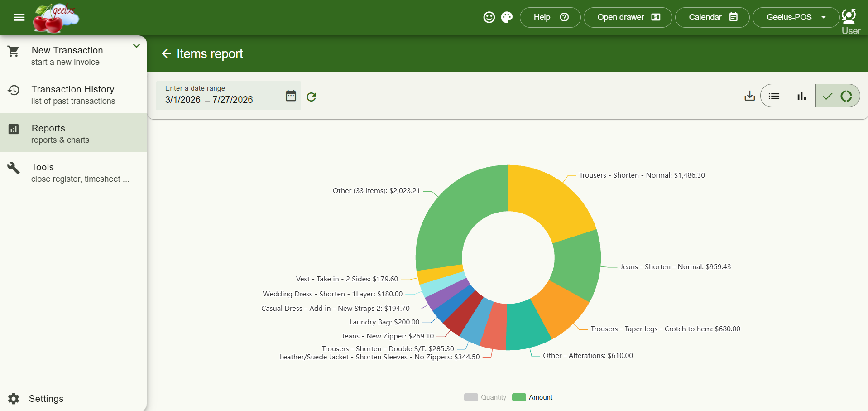This screenshot has height=411, width=868.
Task: Open the date range calendar picker
Action: (291, 96)
